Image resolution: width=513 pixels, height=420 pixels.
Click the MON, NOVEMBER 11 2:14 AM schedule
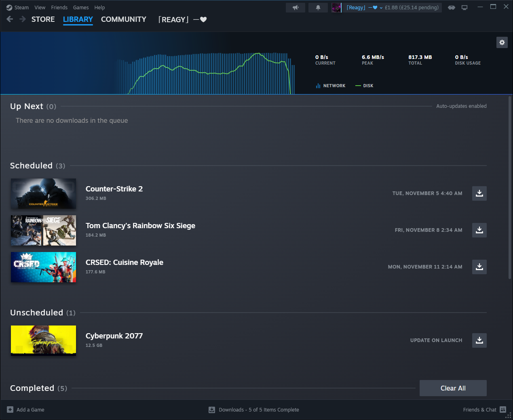[x=425, y=267]
